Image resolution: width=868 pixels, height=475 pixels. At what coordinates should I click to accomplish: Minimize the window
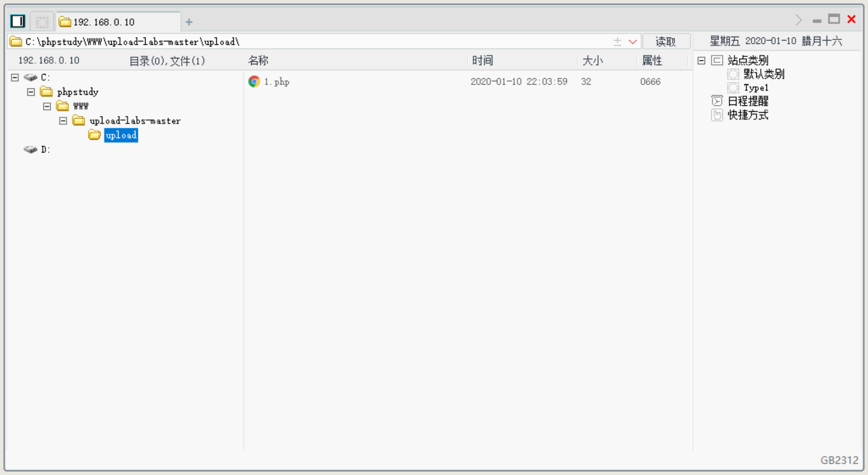pos(817,21)
